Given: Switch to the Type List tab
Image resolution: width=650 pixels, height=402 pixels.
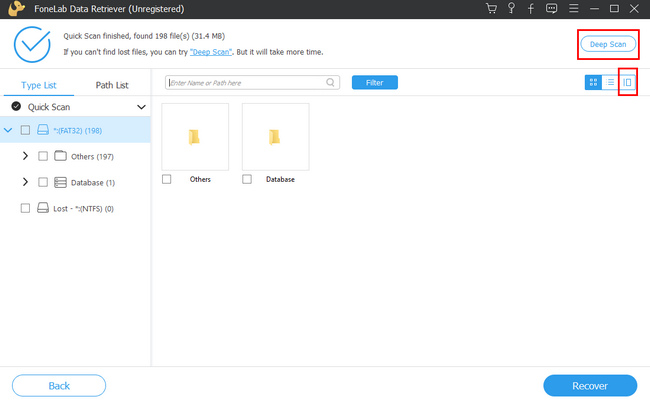Looking at the screenshot, I should (x=39, y=85).
